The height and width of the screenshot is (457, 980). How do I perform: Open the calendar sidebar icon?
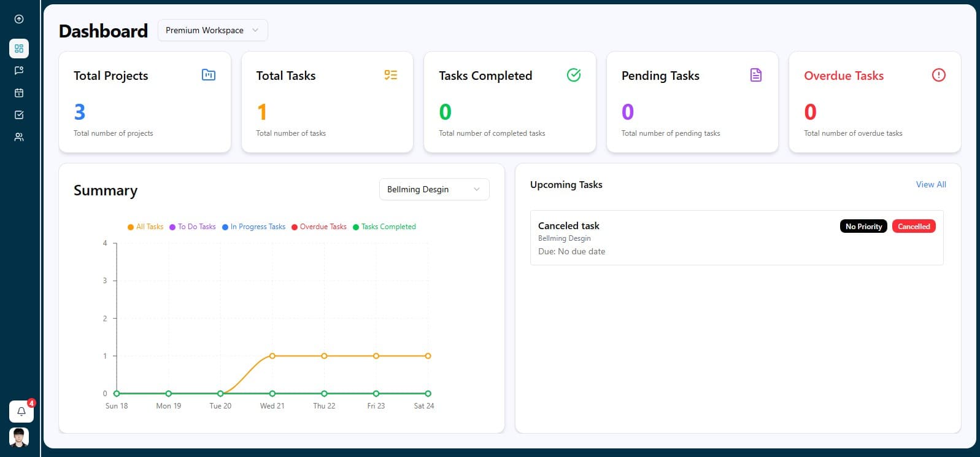tap(19, 93)
